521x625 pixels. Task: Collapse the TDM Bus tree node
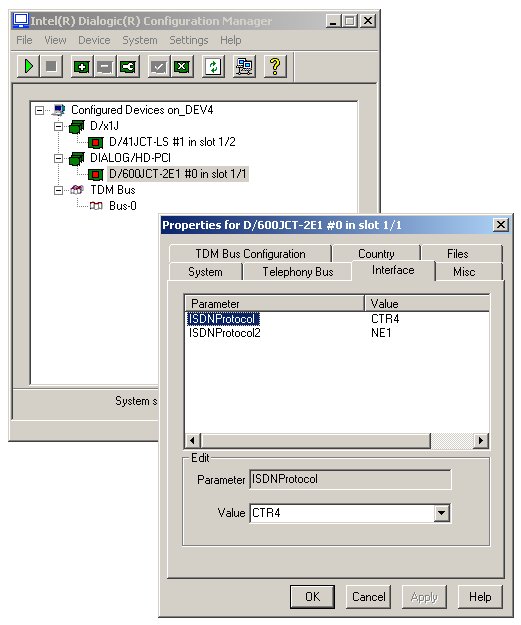(x=59, y=190)
